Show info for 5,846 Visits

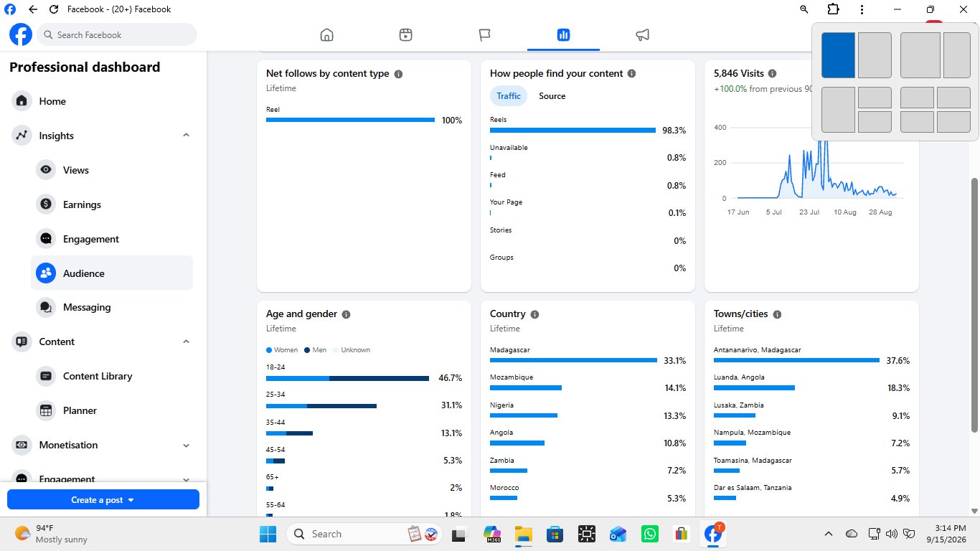(x=772, y=74)
